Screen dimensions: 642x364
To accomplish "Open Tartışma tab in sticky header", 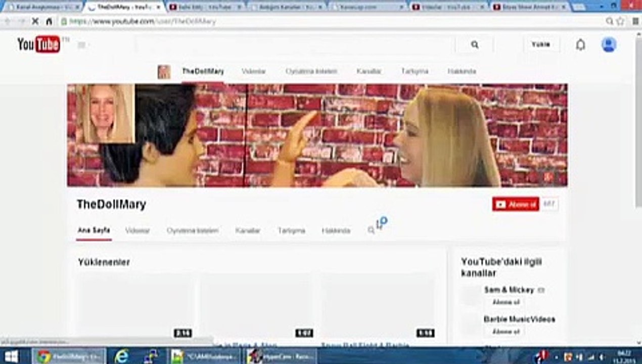I will coord(415,71).
